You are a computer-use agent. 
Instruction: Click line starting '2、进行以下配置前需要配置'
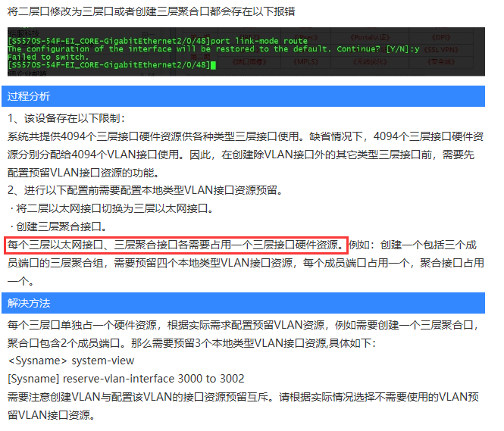coord(146,190)
